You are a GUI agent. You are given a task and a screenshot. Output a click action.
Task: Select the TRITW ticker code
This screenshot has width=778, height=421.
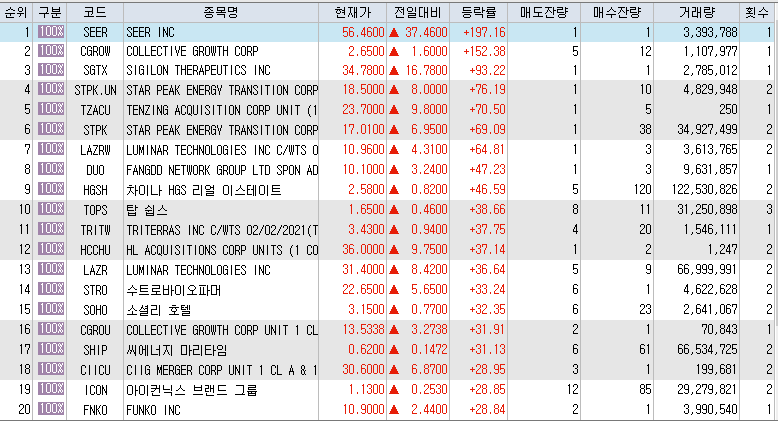[x=95, y=230]
